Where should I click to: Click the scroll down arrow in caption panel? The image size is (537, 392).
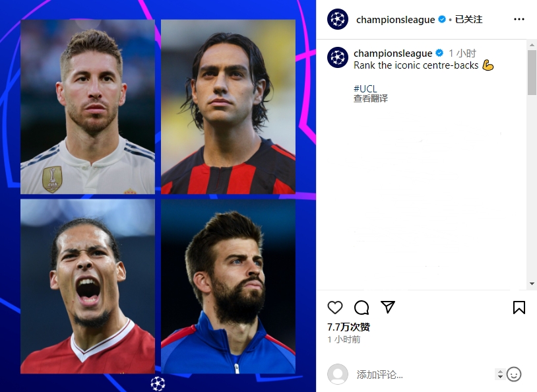tap(532, 284)
